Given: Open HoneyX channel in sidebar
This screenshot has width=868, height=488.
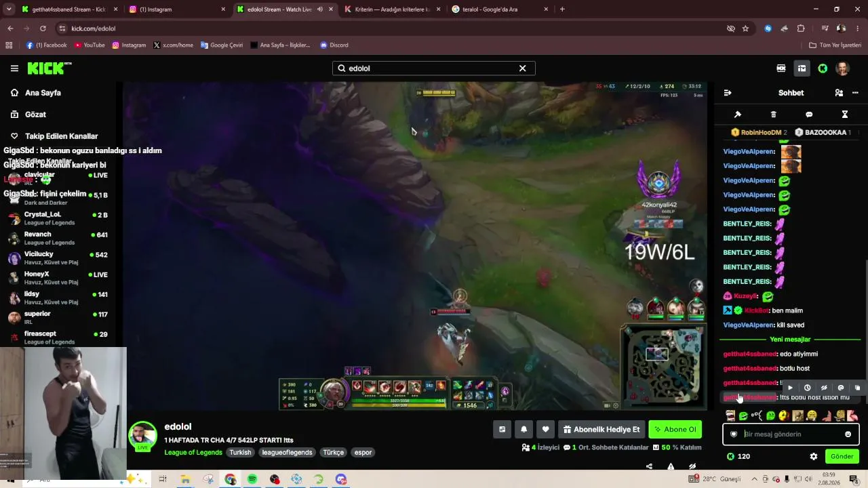Looking at the screenshot, I should pyautogui.click(x=58, y=278).
